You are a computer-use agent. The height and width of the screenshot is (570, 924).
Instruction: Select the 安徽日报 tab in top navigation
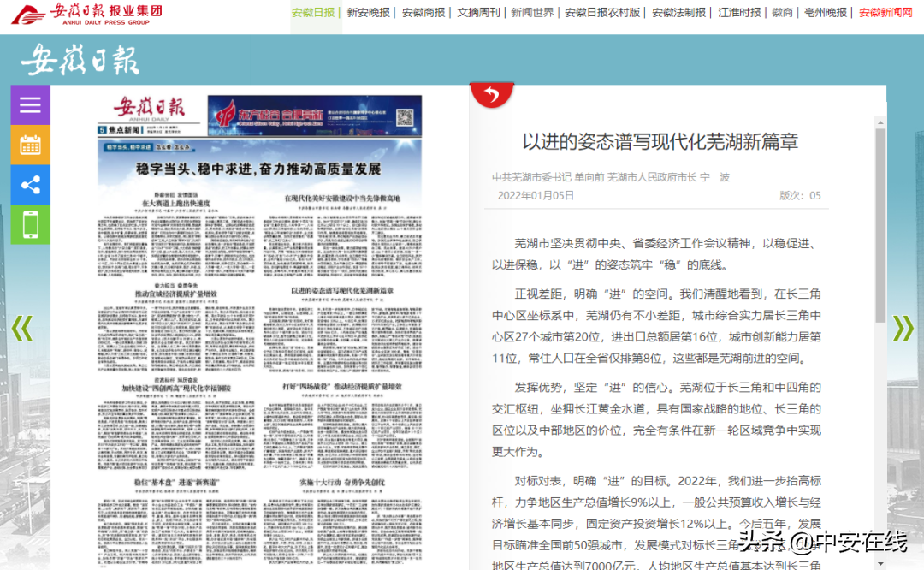coord(313,12)
